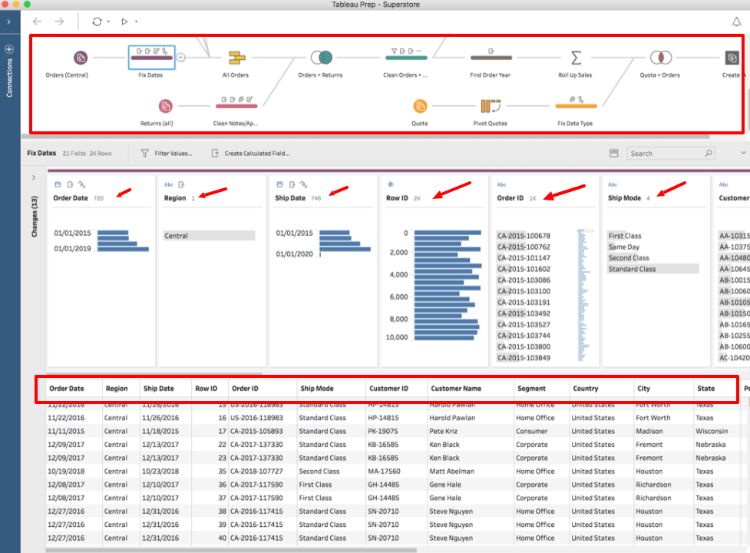Screen dimensions: 750x553
Task: Click the Ship Mode grid column header
Action: click(x=317, y=388)
